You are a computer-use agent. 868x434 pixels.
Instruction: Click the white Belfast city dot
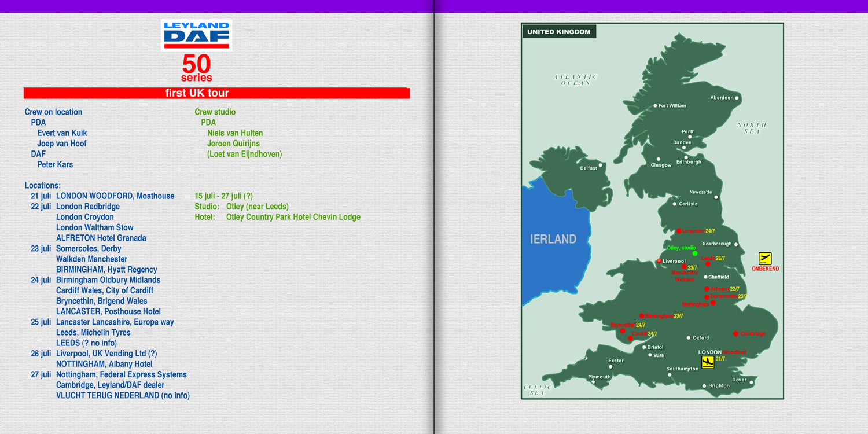pos(601,165)
